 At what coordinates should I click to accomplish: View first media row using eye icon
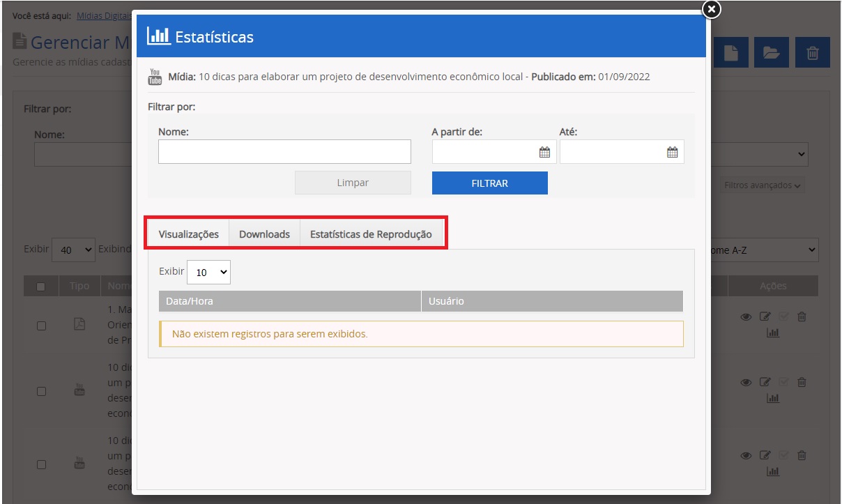[x=745, y=317]
